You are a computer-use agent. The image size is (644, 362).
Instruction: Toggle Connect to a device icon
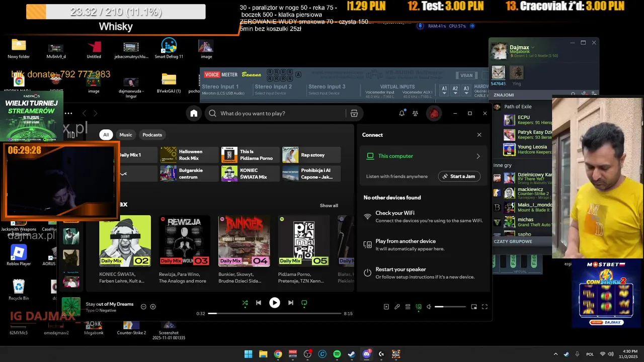[419, 307]
